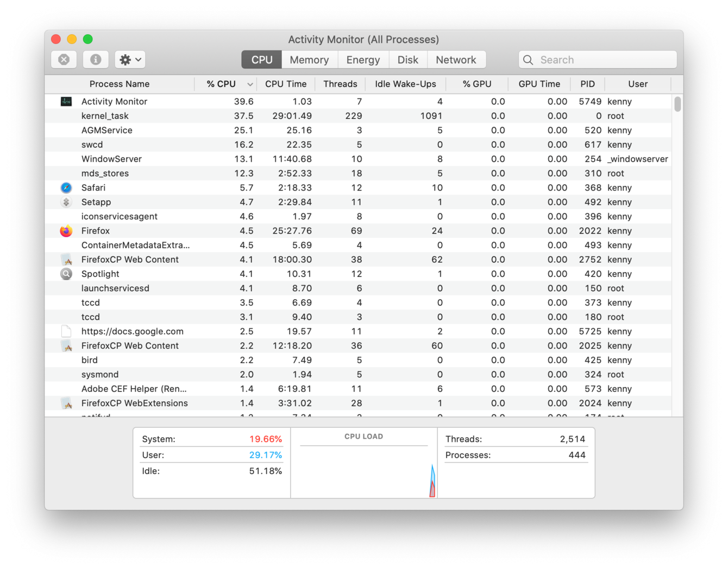Select the kernel_task process row

point(359,116)
